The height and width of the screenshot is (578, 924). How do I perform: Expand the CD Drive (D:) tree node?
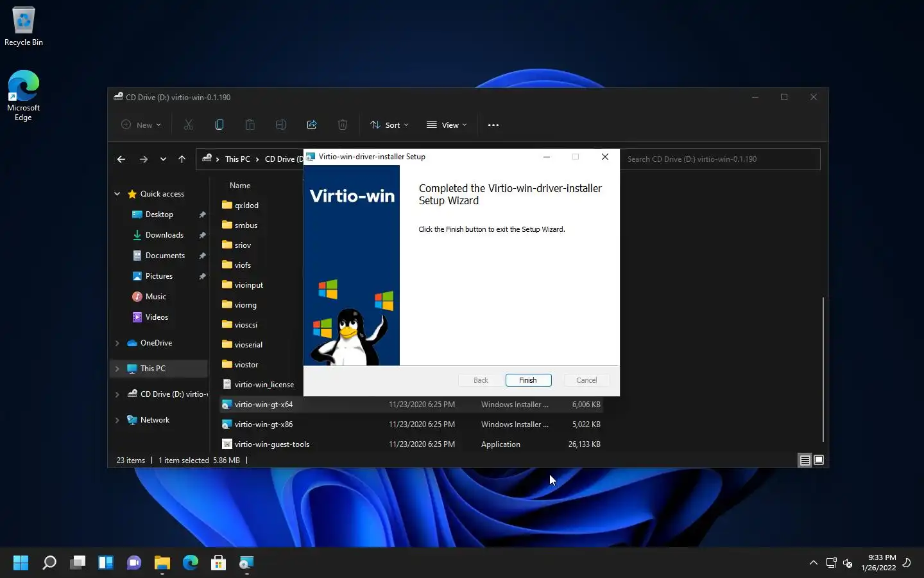pyautogui.click(x=117, y=394)
